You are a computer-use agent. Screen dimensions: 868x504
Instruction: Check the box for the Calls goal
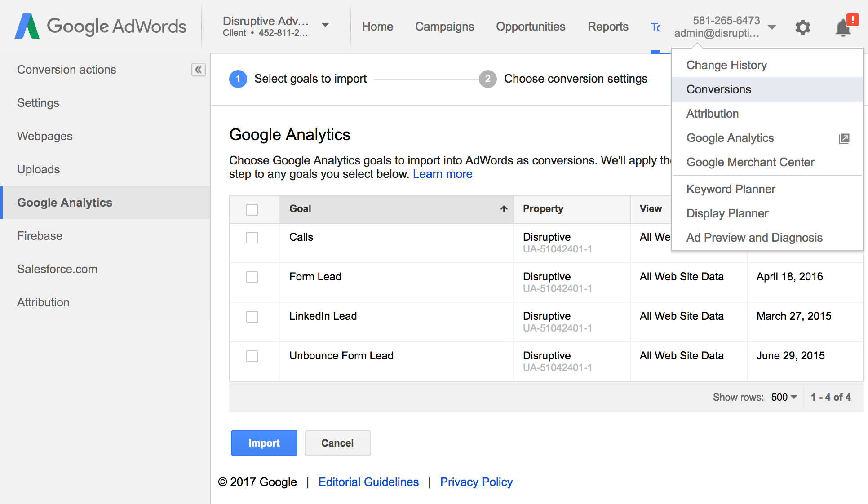pos(252,238)
